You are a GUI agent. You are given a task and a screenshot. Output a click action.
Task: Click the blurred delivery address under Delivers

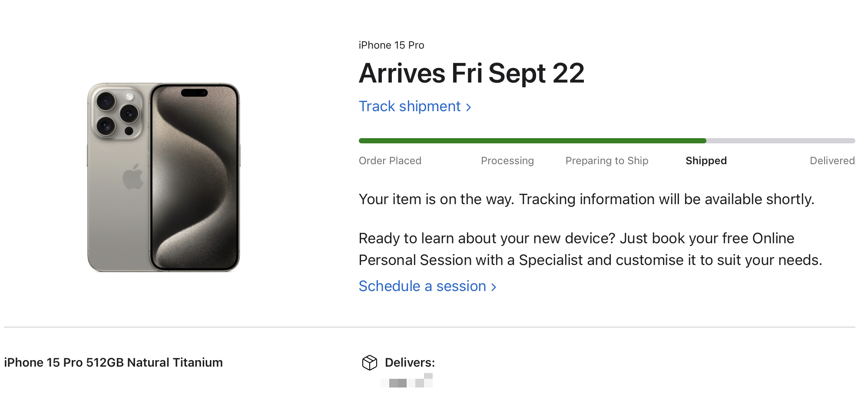[407, 380]
